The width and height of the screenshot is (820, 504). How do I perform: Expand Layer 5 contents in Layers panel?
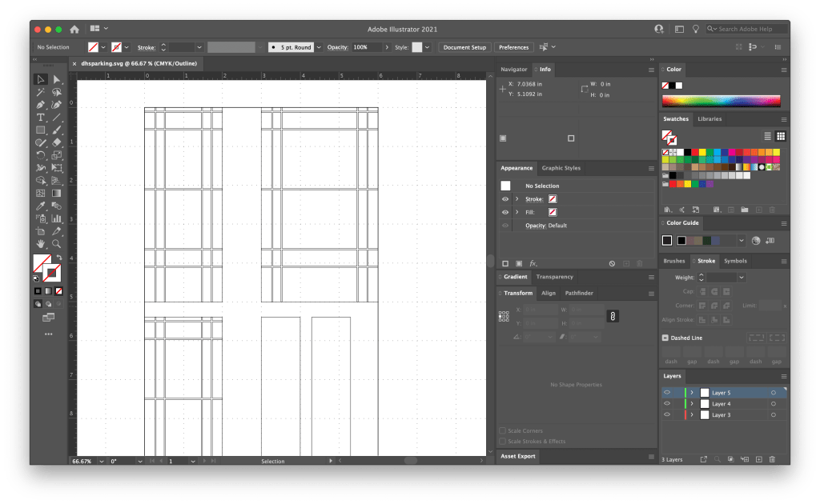[x=692, y=393]
